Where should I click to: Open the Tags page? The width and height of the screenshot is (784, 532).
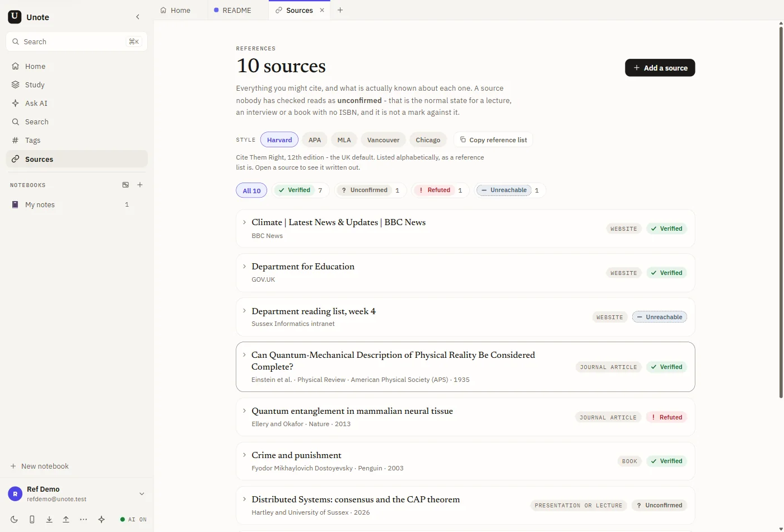click(77, 140)
